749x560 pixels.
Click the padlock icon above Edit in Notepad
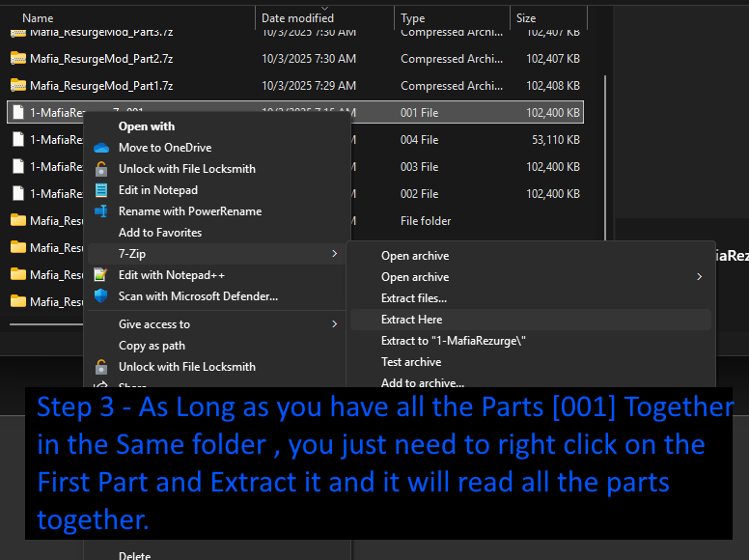pos(100,169)
